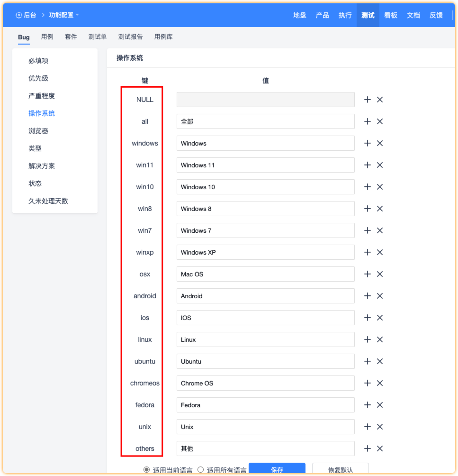This screenshot has width=458, height=476.
Task: Add a row after unix
Action: (x=368, y=427)
